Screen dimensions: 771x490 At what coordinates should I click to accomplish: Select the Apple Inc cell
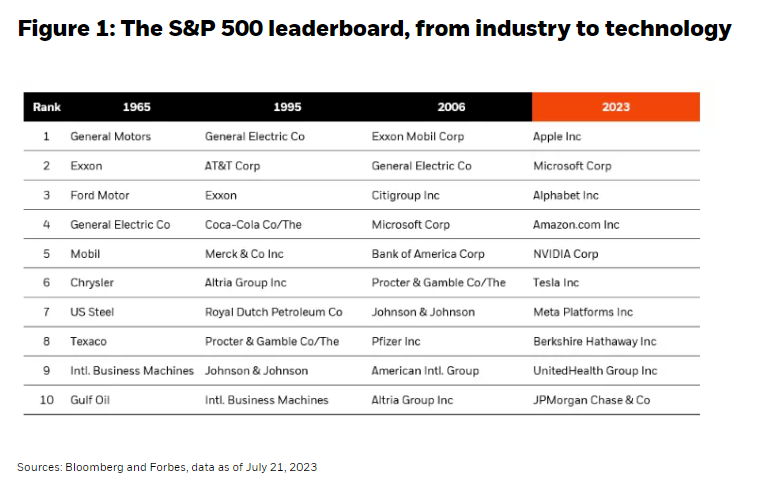(x=557, y=136)
